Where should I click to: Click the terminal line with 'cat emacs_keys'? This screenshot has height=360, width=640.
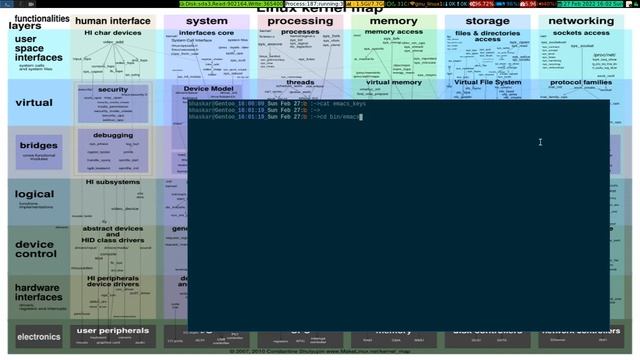point(277,104)
